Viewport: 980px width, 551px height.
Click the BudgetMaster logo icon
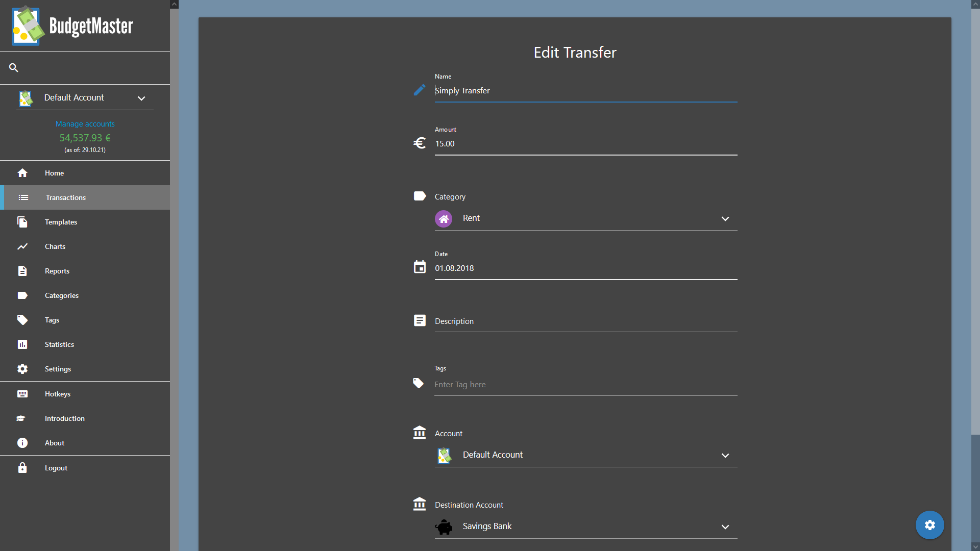click(28, 26)
